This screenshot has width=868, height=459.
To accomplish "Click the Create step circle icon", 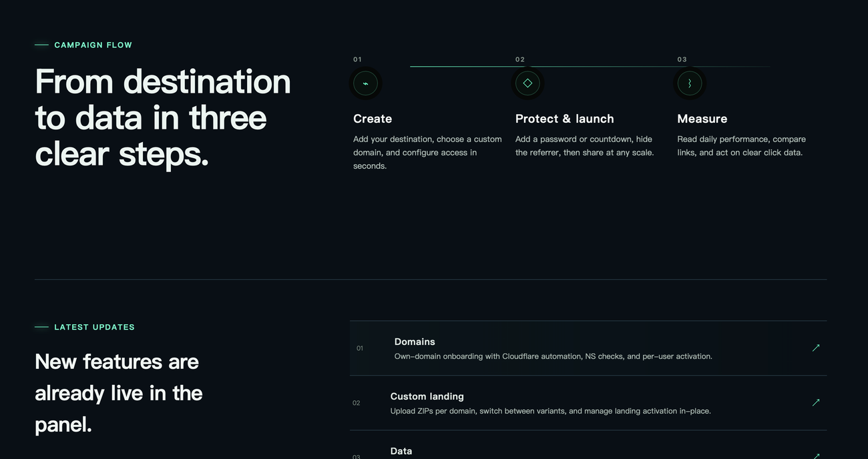I will click(365, 83).
